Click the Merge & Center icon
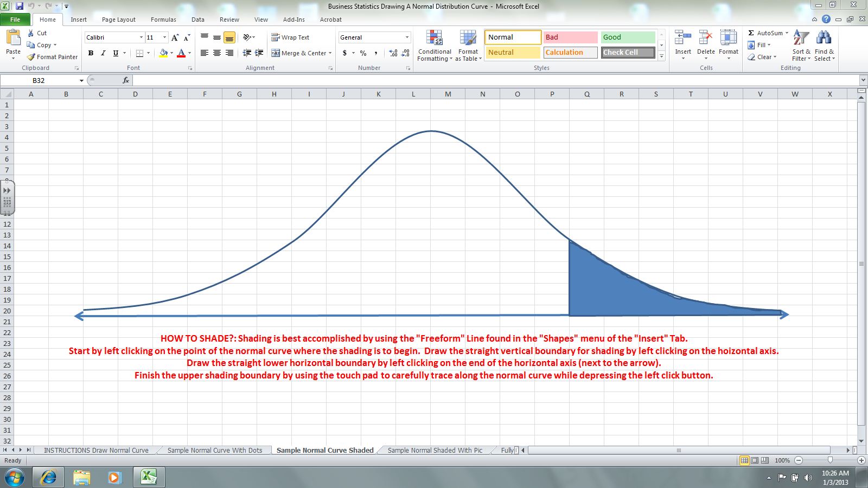Image resolution: width=868 pixels, height=488 pixels. coord(276,53)
